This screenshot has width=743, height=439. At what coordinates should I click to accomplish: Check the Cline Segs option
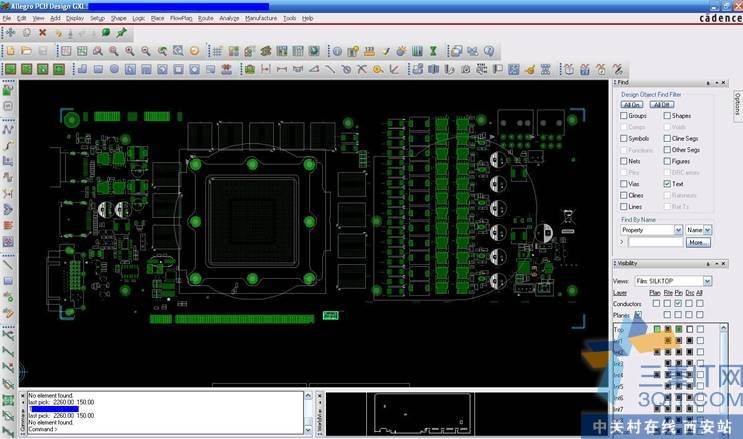pyautogui.click(x=667, y=138)
